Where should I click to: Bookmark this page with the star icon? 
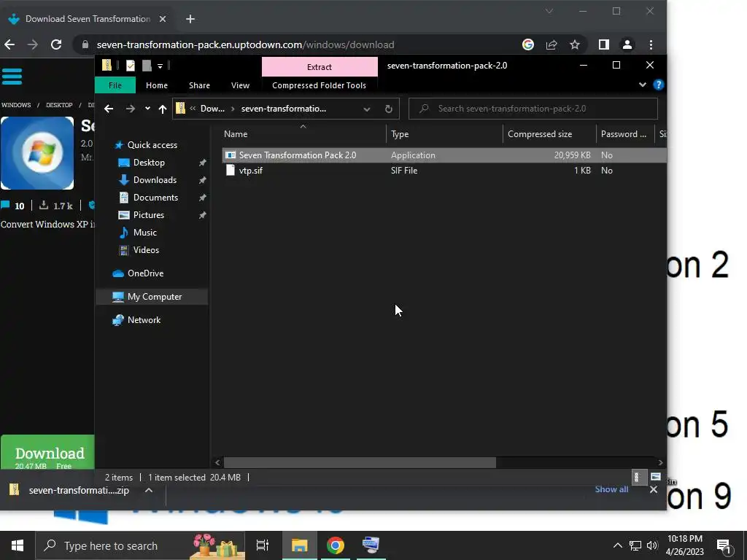click(x=575, y=44)
